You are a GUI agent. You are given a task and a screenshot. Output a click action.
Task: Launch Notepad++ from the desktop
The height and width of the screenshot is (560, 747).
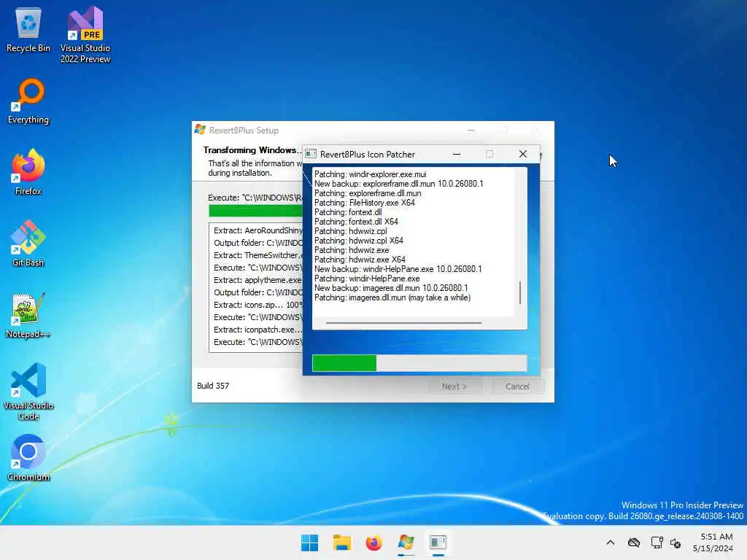28,316
